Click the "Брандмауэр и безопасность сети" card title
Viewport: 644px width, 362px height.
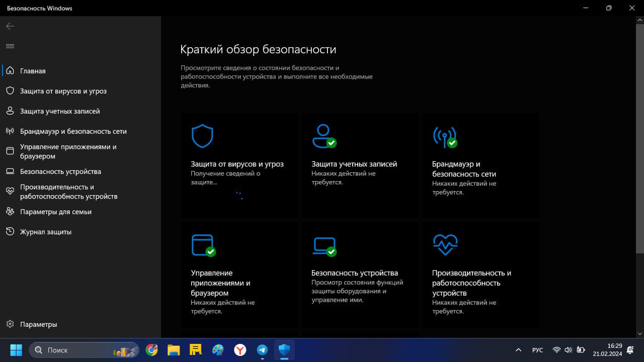pyautogui.click(x=464, y=169)
